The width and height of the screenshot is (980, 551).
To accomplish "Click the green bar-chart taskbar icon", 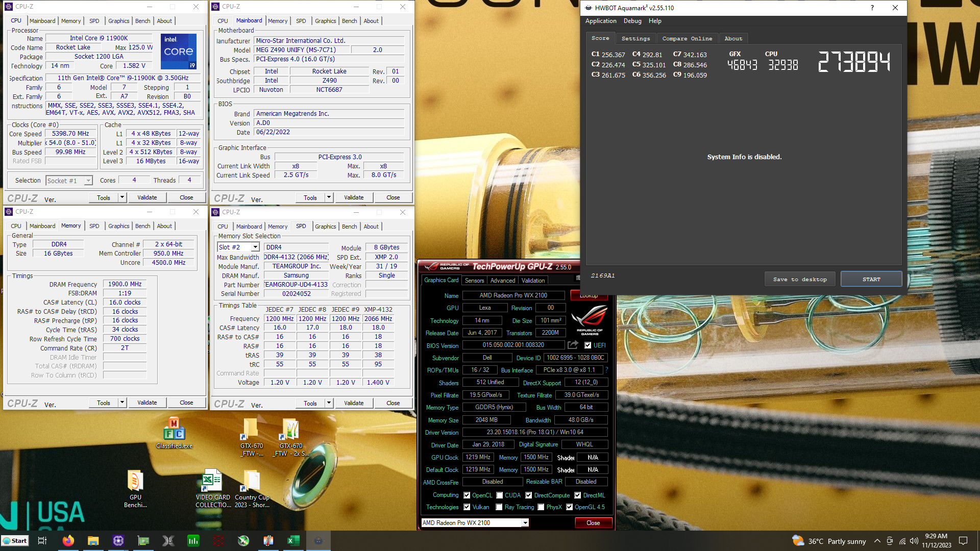I will click(193, 541).
